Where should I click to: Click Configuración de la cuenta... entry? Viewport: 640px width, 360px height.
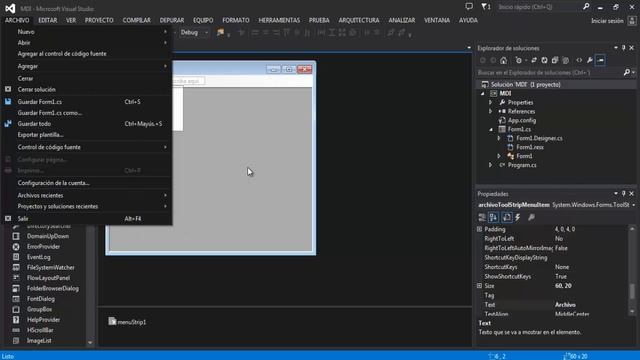click(87, 183)
